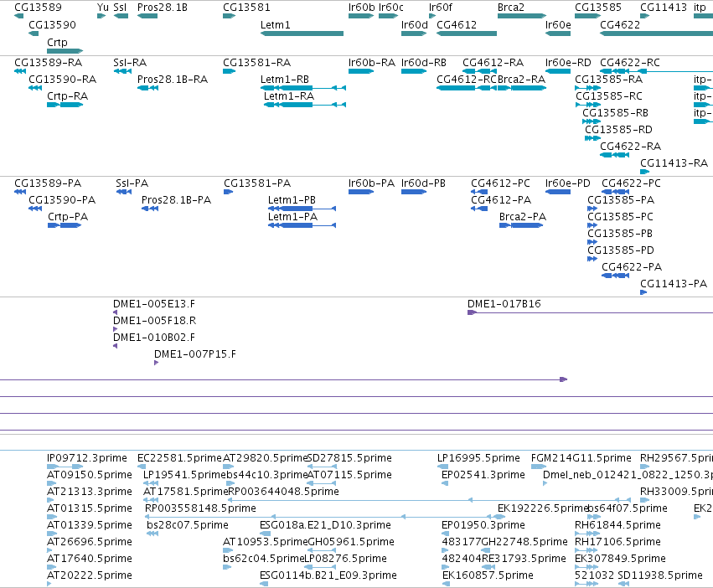Click protein Brca2-PA
This screenshot has height=588, width=713.
[x=523, y=217]
